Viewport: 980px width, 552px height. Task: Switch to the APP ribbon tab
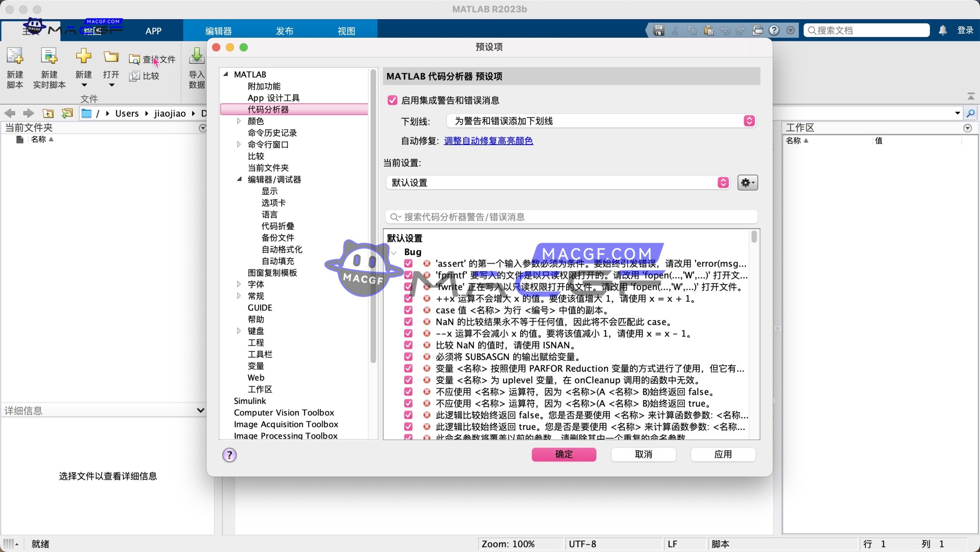pyautogui.click(x=153, y=31)
